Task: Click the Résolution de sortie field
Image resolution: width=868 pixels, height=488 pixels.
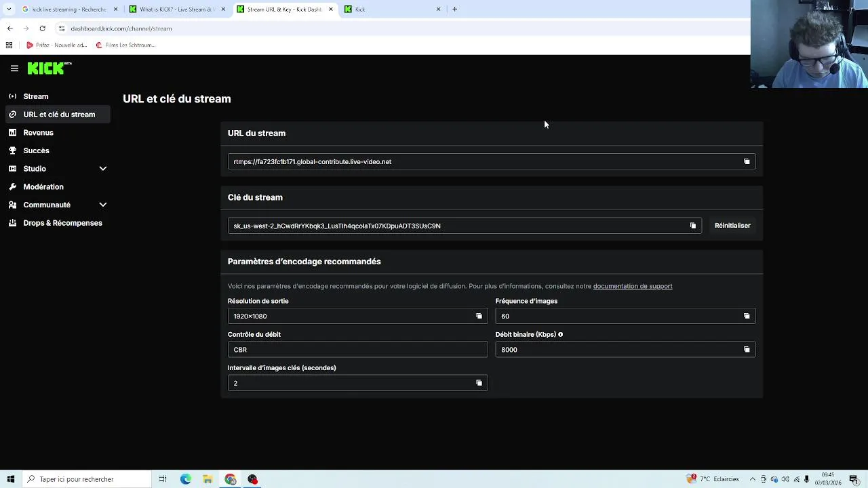Action: click(x=357, y=316)
